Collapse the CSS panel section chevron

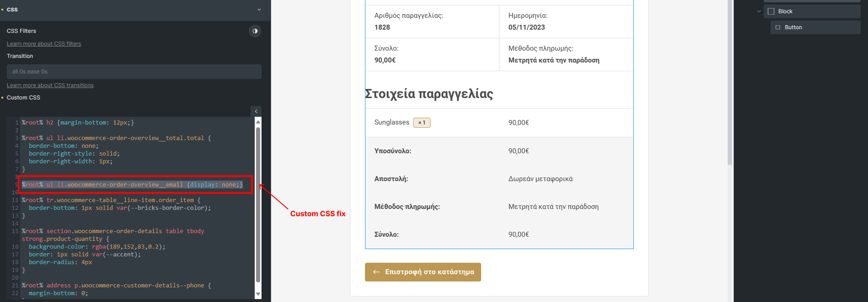[259, 10]
